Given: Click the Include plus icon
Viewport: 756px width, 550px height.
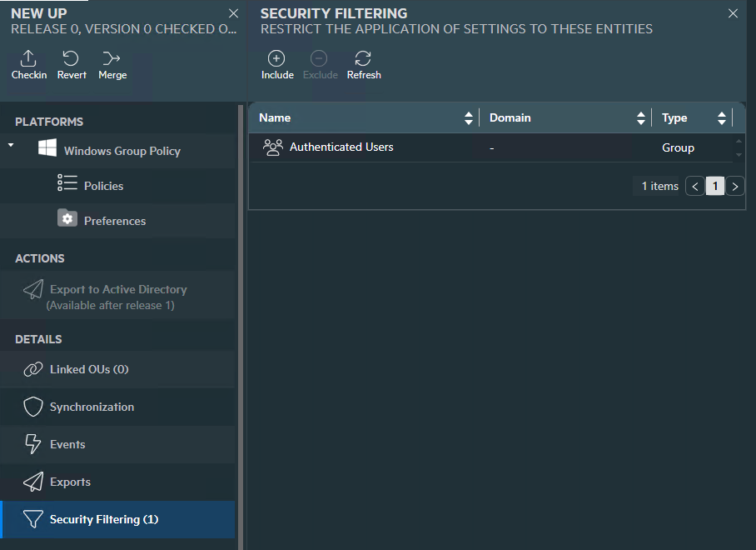Looking at the screenshot, I should click(x=276, y=58).
